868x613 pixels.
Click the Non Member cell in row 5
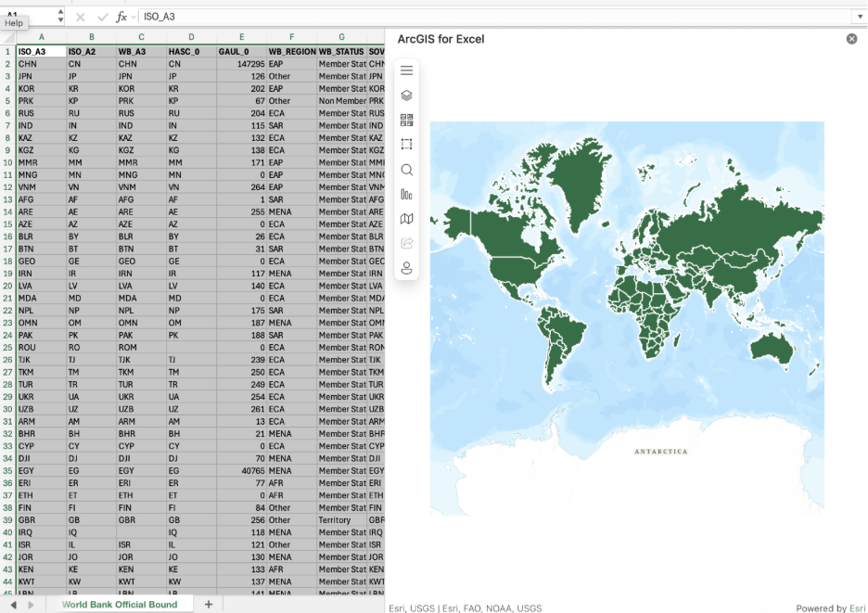pyautogui.click(x=341, y=101)
